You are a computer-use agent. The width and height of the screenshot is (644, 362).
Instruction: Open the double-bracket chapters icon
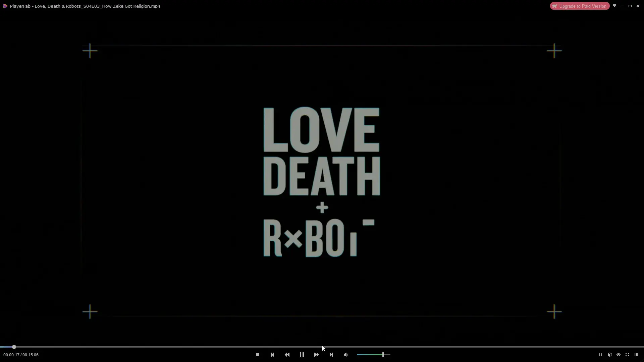[x=601, y=355]
